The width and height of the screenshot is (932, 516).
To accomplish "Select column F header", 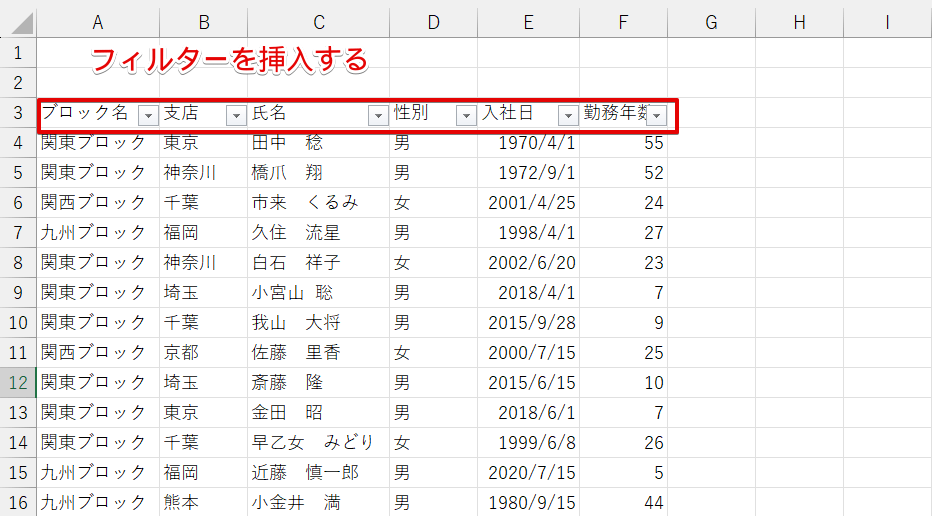I will pyautogui.click(x=624, y=23).
